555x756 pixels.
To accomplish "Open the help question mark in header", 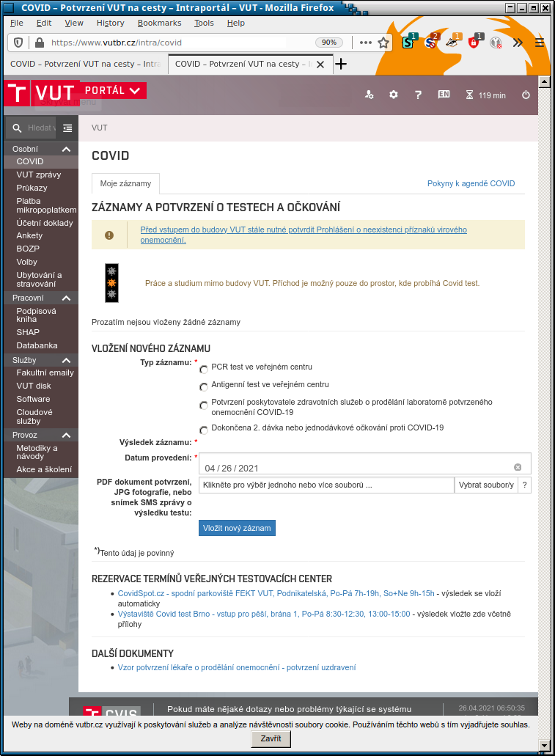I will tap(418, 95).
